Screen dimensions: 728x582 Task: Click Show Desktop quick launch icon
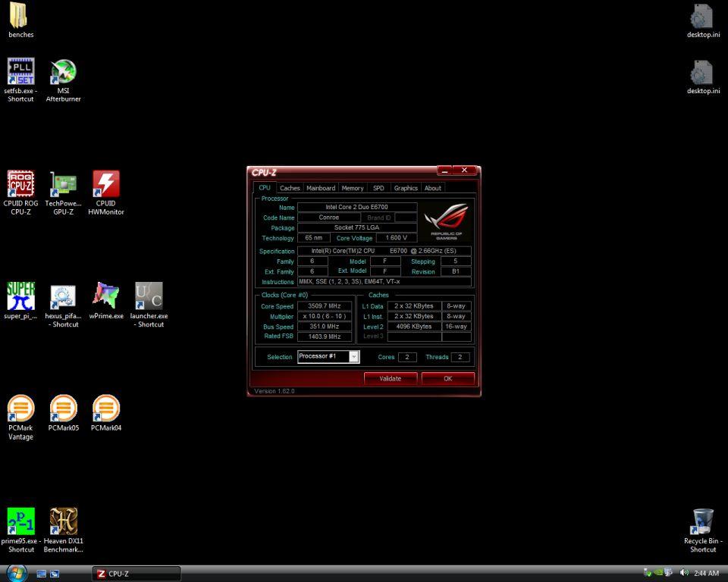pyautogui.click(x=41, y=574)
